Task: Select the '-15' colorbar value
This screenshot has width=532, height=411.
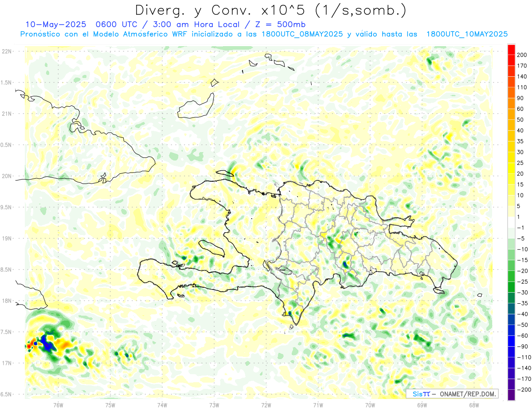Action: [522, 260]
